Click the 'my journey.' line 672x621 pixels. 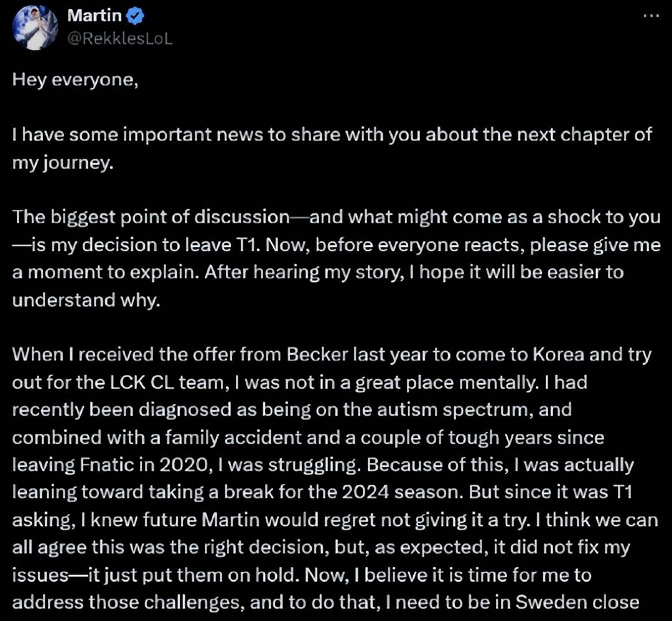point(63,163)
